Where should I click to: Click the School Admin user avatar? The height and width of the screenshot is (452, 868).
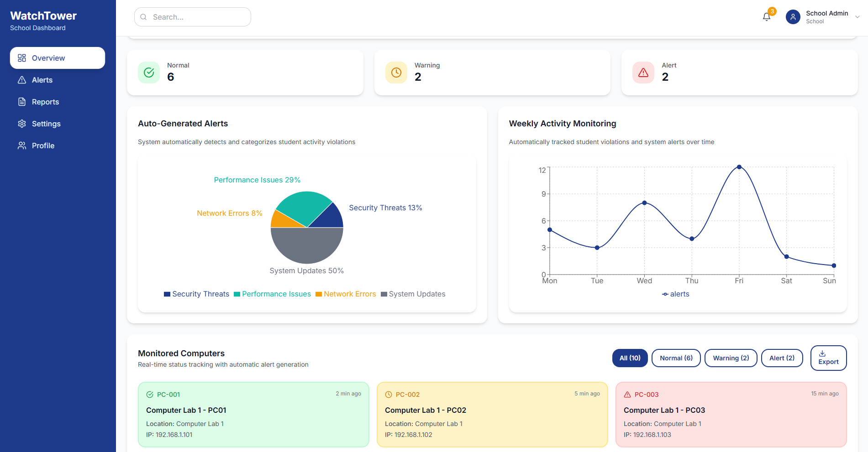(x=793, y=17)
